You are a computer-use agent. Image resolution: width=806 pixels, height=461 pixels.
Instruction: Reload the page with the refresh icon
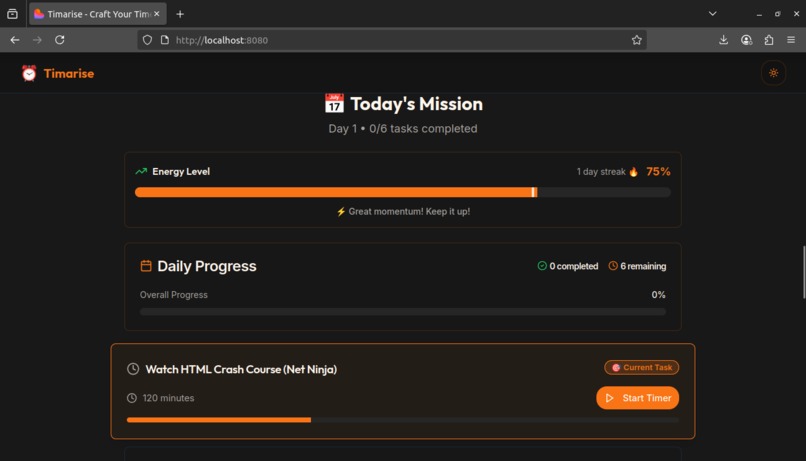pyautogui.click(x=60, y=40)
